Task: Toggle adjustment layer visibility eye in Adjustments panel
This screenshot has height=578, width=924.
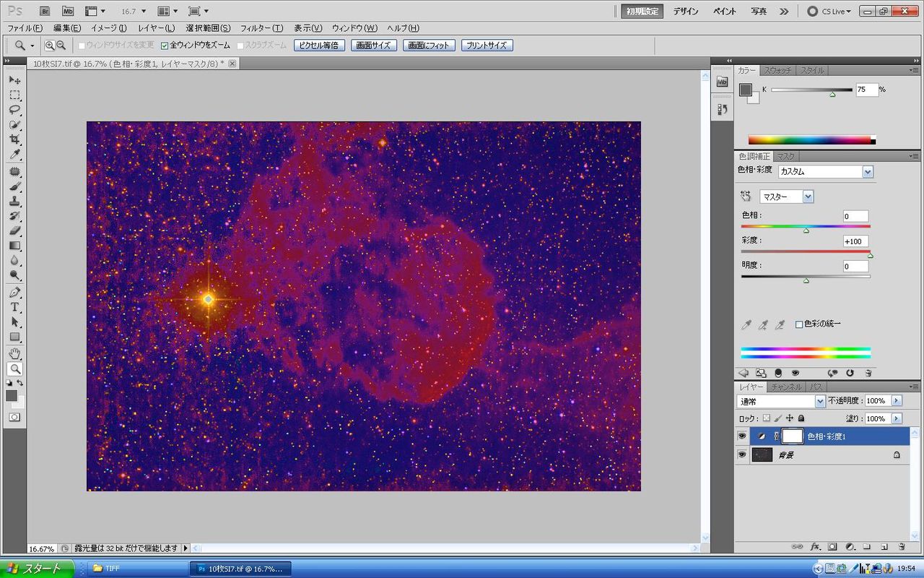Action: coord(796,373)
